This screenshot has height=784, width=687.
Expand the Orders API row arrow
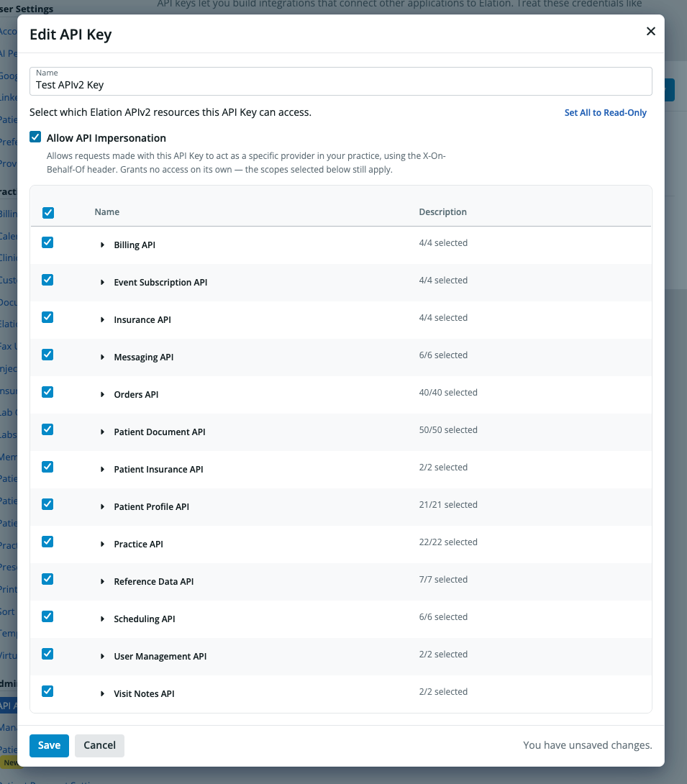[x=102, y=394]
